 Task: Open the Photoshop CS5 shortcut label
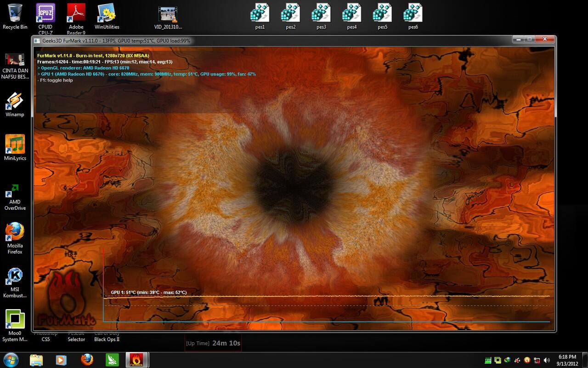(45, 337)
